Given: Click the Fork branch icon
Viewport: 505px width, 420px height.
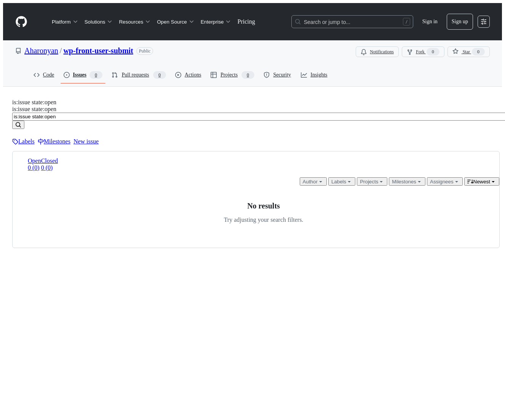Looking at the screenshot, I should (x=410, y=52).
